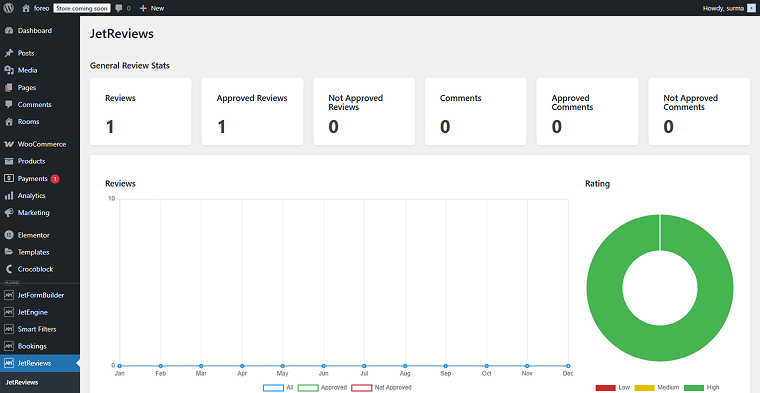Click the Not Approved Reviews card title
Image resolution: width=760 pixels, height=393 pixels.
[x=356, y=102]
